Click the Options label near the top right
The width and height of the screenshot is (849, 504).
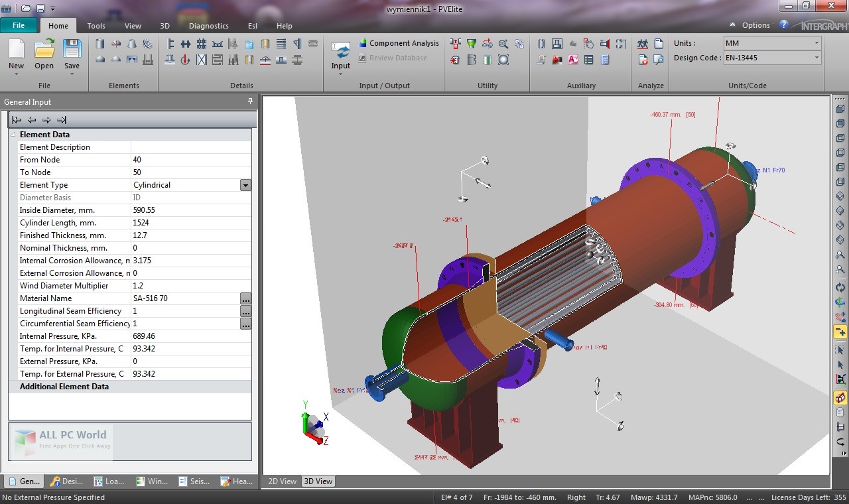pos(756,25)
